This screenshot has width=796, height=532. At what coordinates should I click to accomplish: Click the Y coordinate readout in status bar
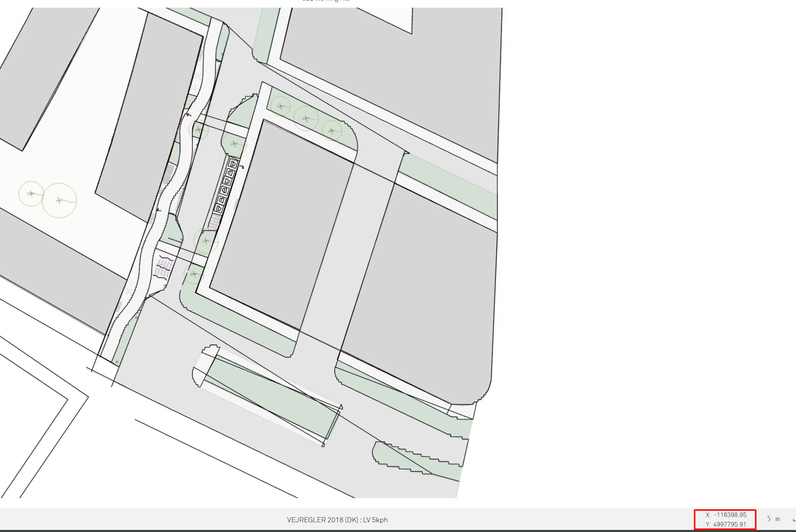tap(726, 524)
